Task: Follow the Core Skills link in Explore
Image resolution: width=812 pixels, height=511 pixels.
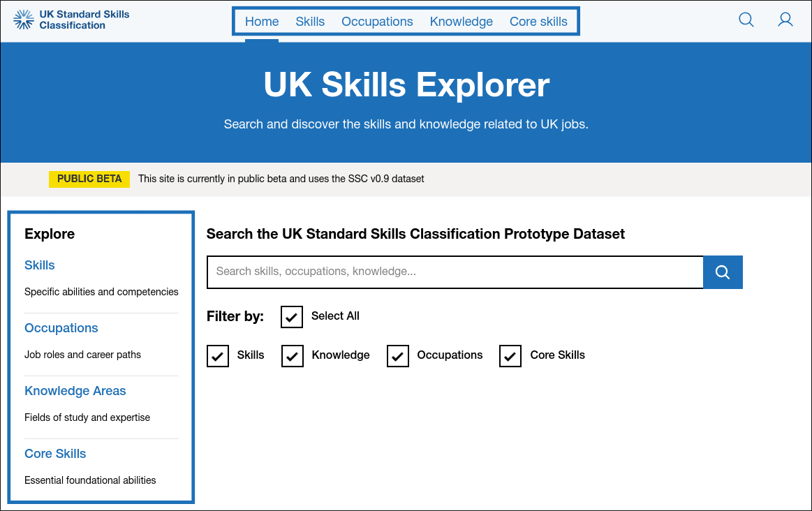Action: 55,454
